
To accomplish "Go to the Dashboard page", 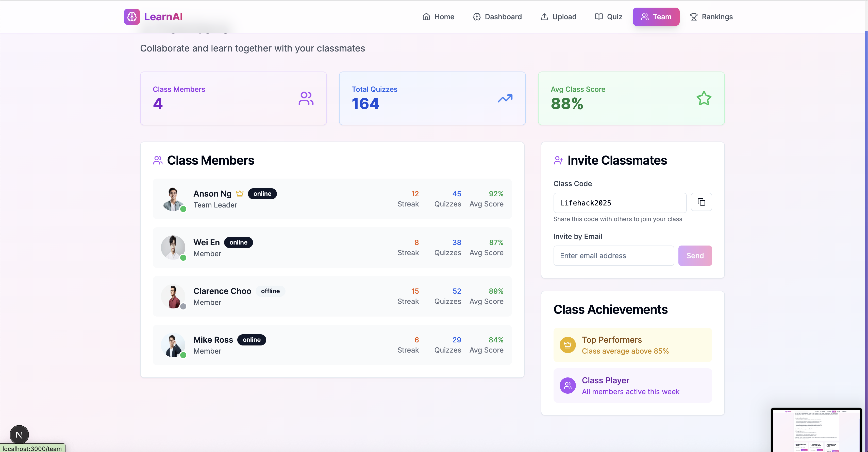I will click(497, 16).
